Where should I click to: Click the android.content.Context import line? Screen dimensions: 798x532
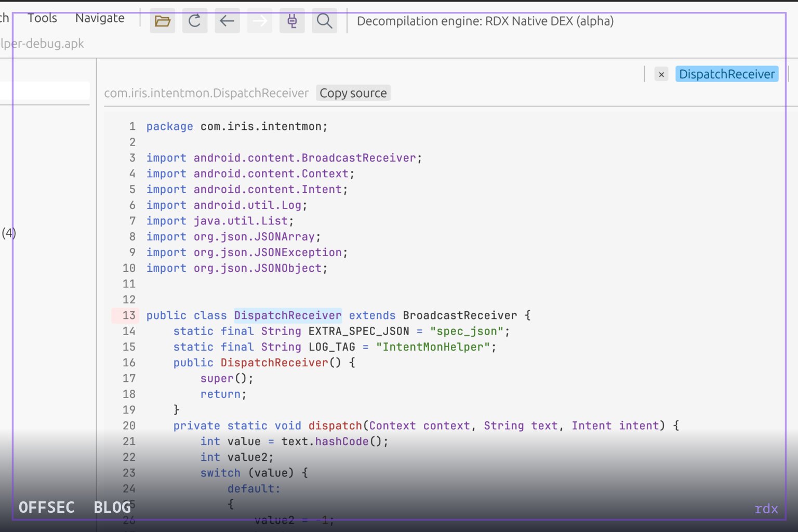250,174
